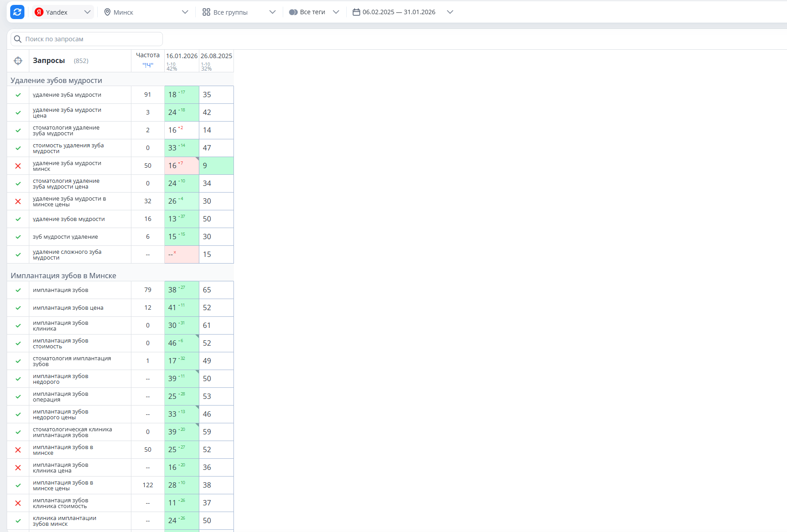Click the tags icon beside Все теги
787x532 pixels.
(293, 12)
